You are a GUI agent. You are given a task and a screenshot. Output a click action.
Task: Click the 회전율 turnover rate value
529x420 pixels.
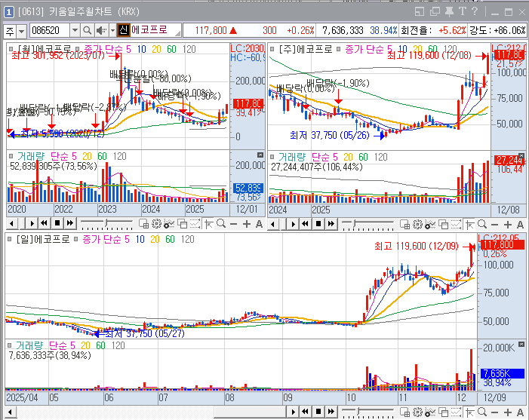[452, 30]
